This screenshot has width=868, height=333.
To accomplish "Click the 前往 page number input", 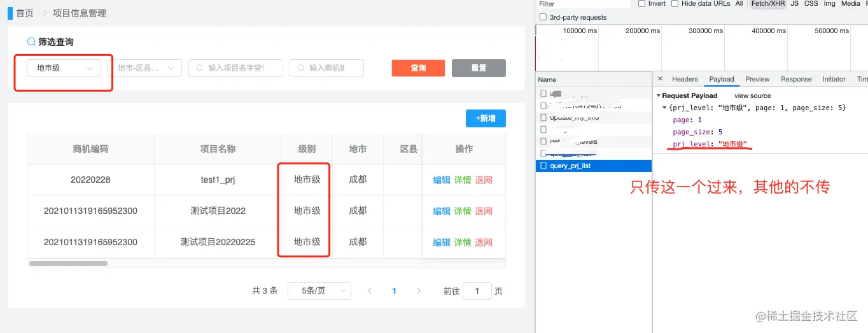I will [477, 291].
